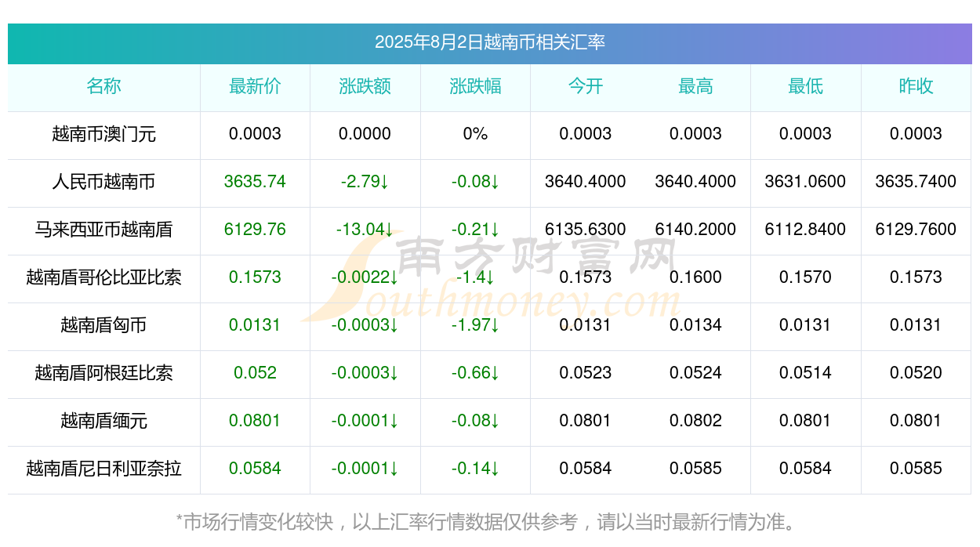This screenshot has width=980, height=547.
Task: Click latest price 0.0584 in green
Action: (255, 469)
